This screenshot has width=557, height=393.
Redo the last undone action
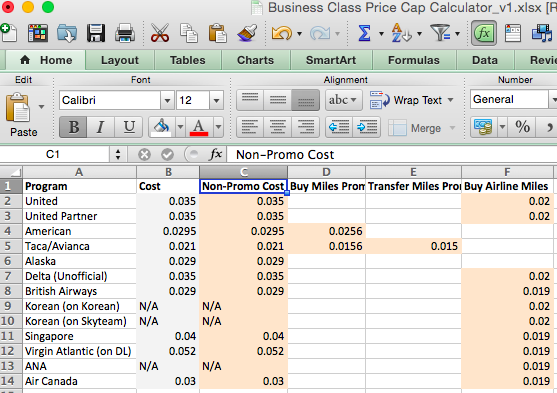click(x=320, y=33)
